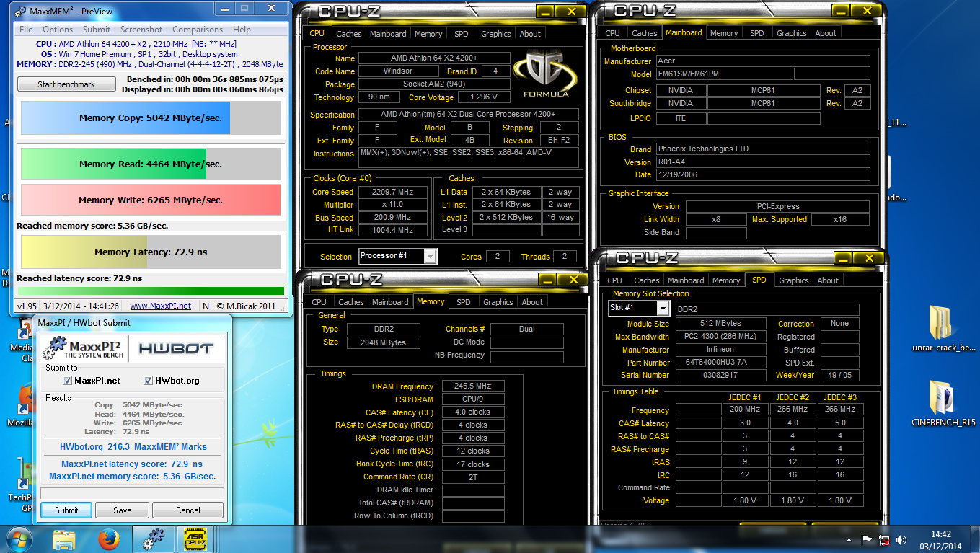Toggle the MaxxPI.net submit checkbox
This screenshot has width=980, height=553.
tap(68, 381)
